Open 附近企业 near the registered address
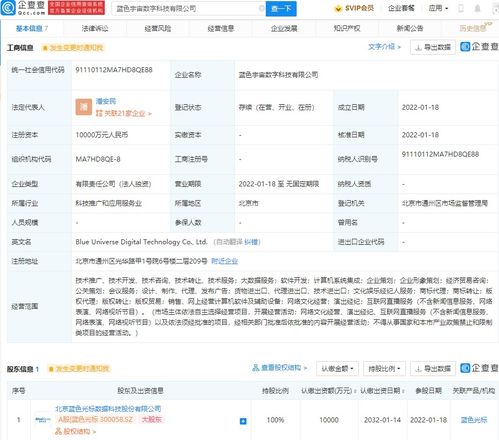 click(225, 261)
